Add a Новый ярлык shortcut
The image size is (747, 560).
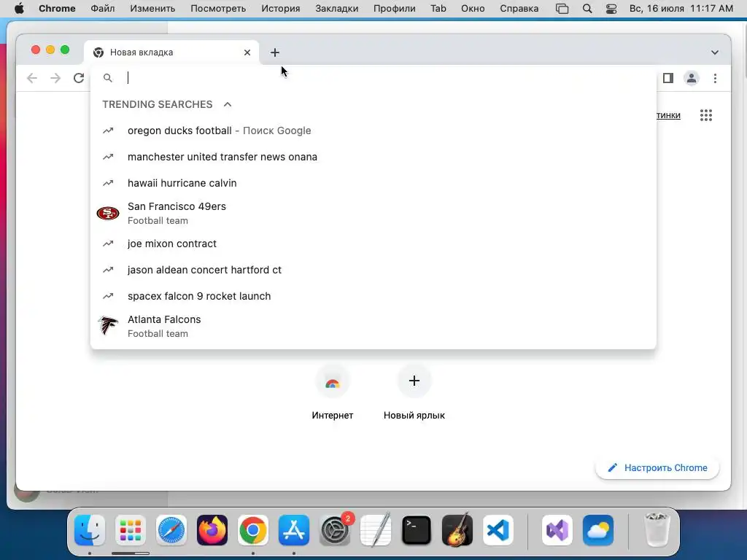(x=414, y=392)
